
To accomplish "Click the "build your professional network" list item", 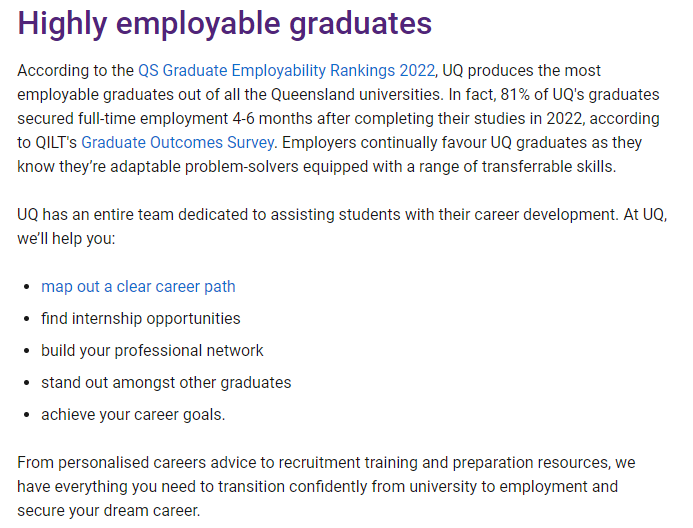I will click(152, 350).
